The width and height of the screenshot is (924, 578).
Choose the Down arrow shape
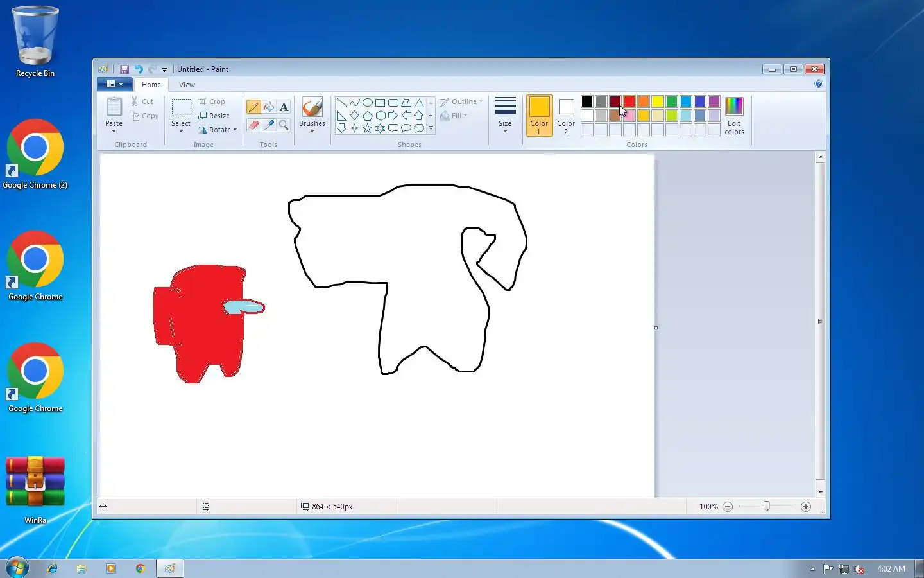coord(342,128)
